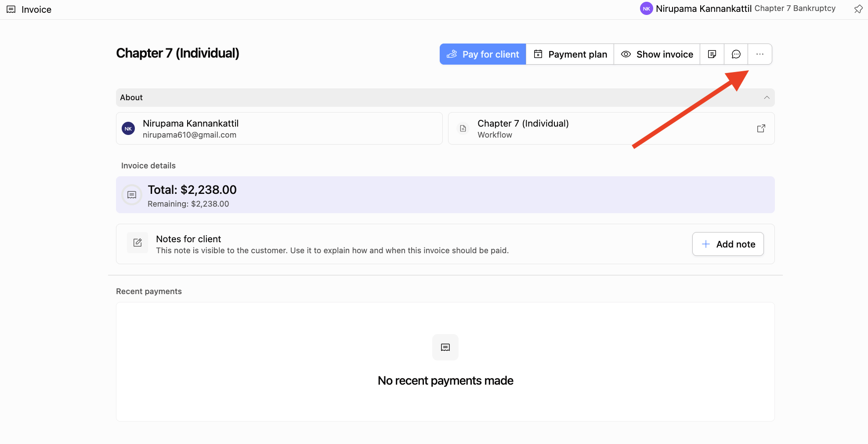Click Nirupama Kannankattil name in top bar
Screen dimensions: 868x444
pos(704,9)
